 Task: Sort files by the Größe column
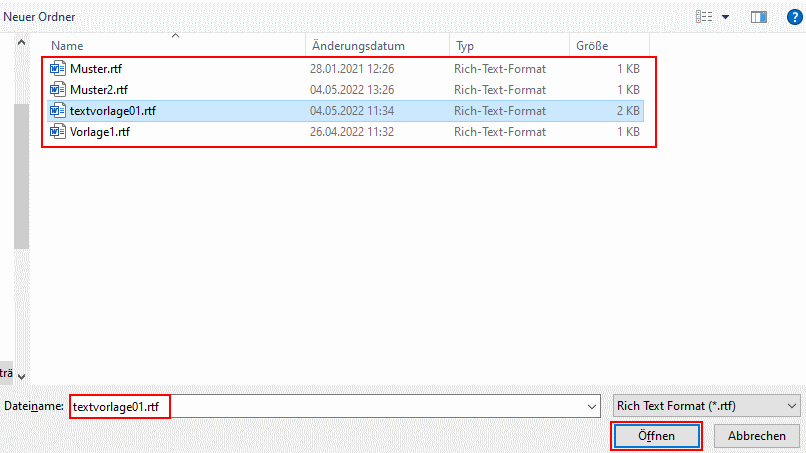coord(592,46)
